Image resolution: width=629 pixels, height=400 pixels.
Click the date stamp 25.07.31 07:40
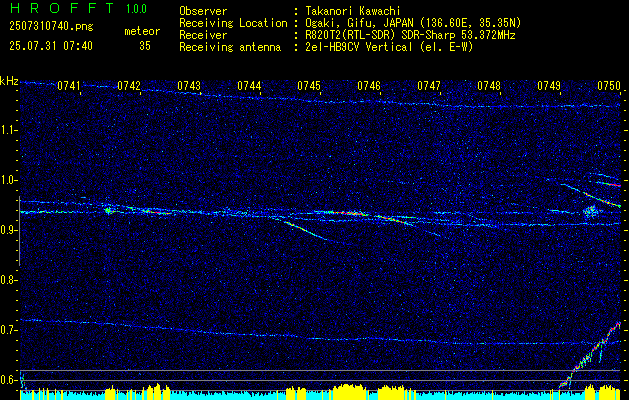[51, 46]
